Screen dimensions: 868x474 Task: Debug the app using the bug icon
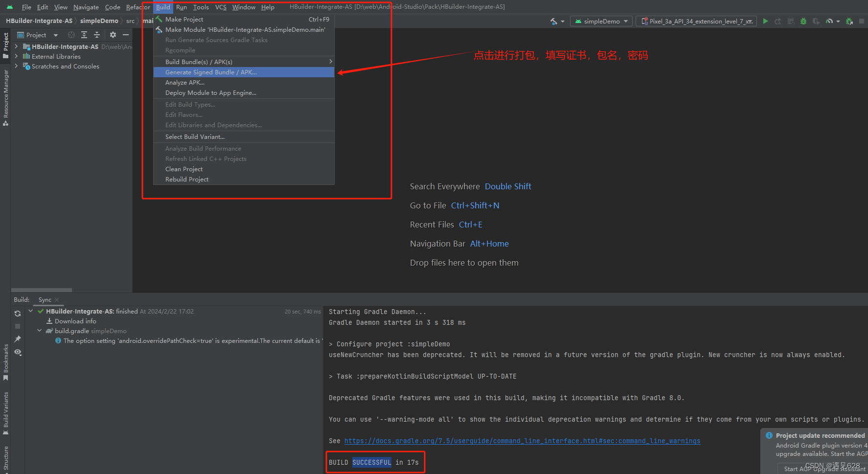pos(803,21)
